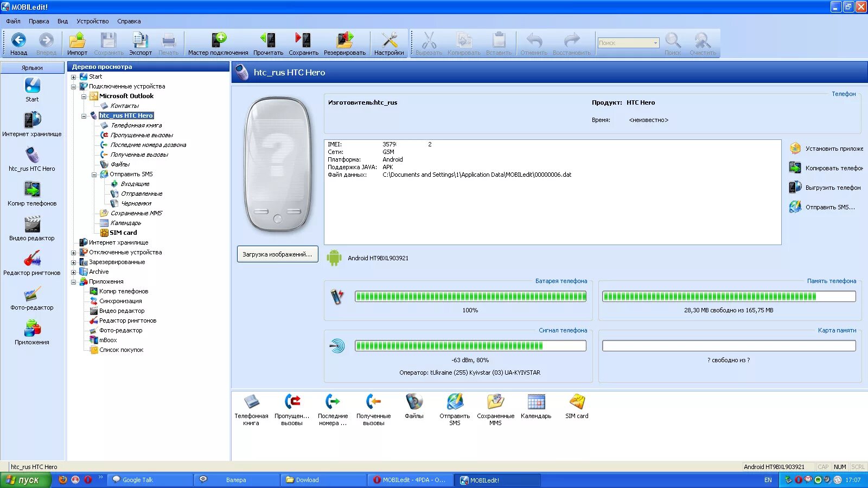
Task: Open the Вид menu
Action: (x=62, y=21)
